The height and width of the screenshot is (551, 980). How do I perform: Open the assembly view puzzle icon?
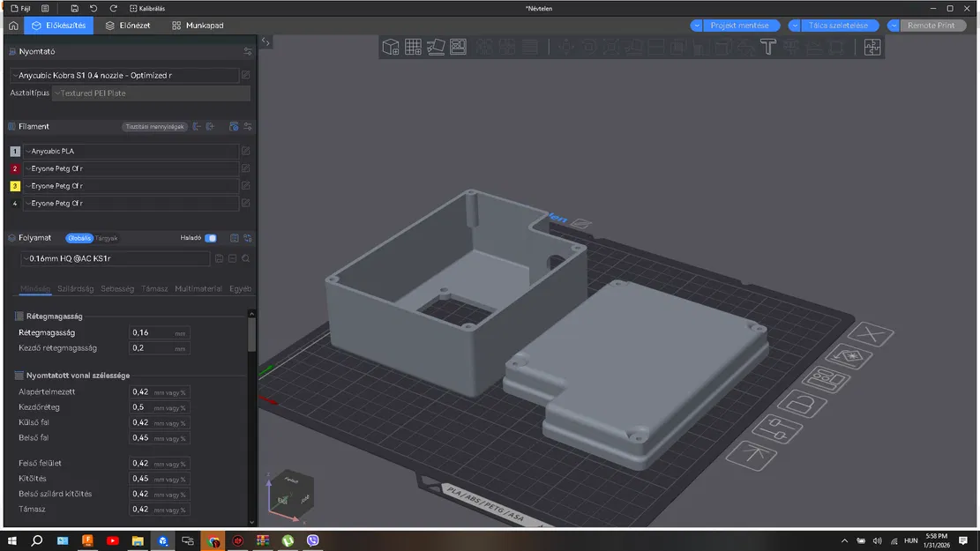coord(872,47)
